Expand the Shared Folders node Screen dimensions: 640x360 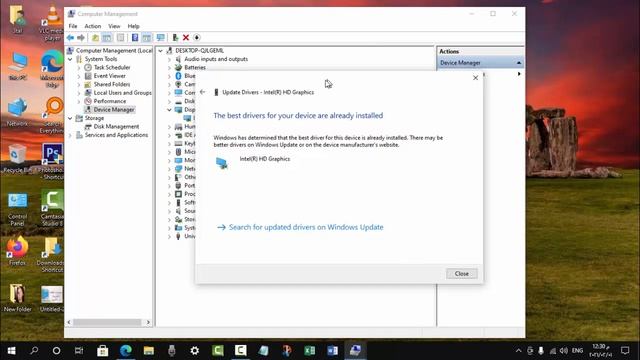pyautogui.click(x=79, y=84)
